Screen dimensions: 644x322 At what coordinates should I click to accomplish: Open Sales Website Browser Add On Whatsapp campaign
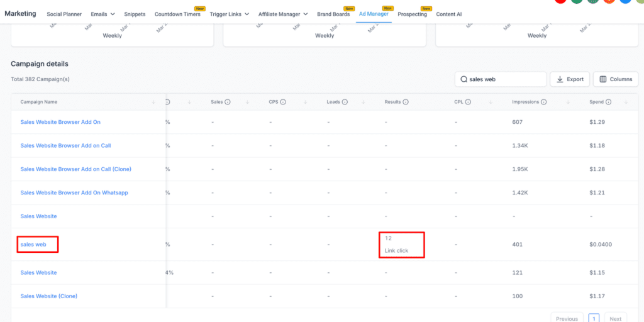(x=74, y=192)
